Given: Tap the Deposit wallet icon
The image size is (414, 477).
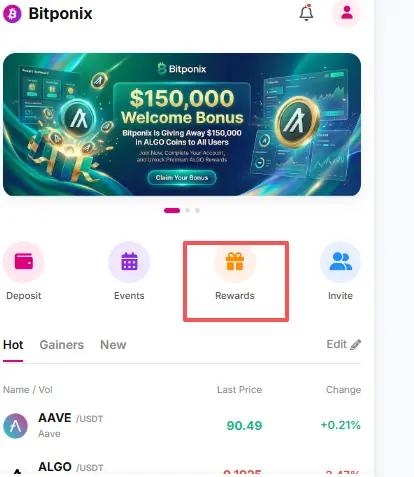Looking at the screenshot, I should [x=24, y=262].
